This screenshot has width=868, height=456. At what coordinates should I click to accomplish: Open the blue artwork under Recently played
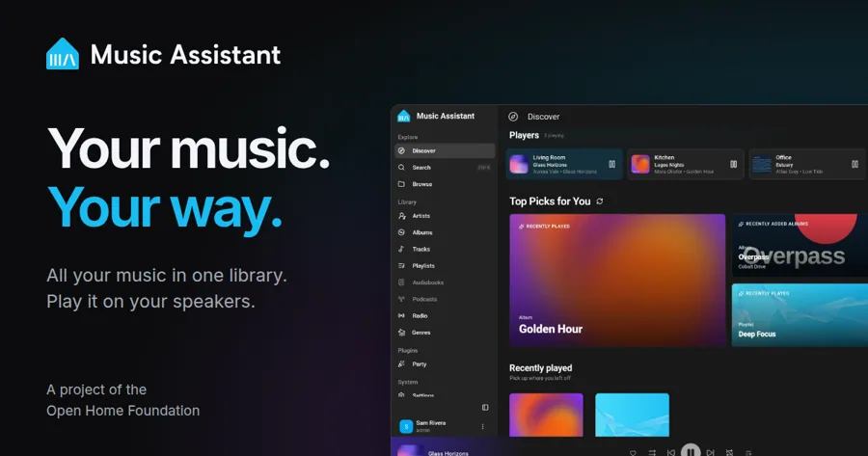click(x=632, y=416)
